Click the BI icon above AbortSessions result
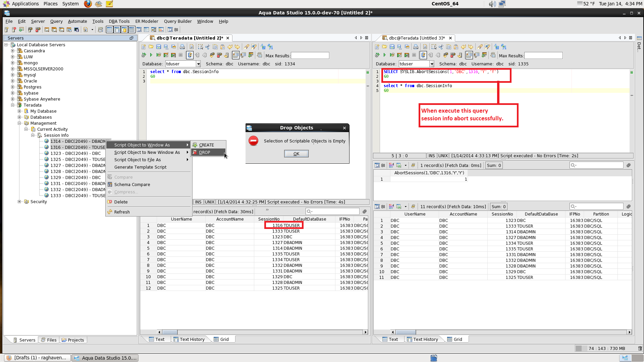 point(380,165)
